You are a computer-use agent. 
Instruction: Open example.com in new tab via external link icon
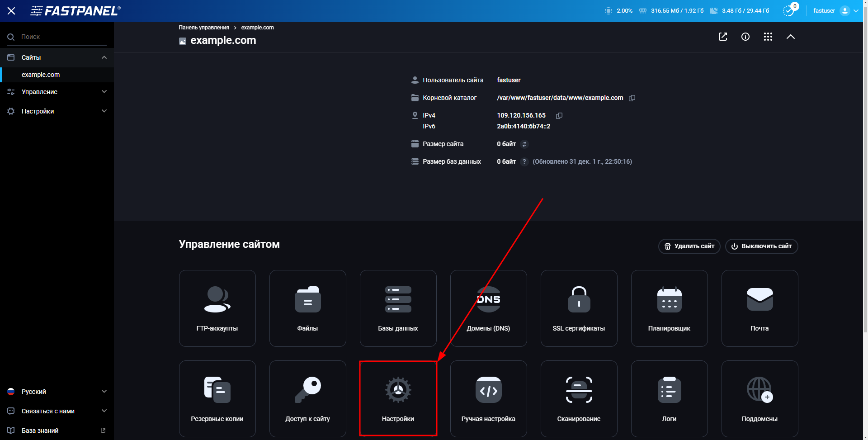722,37
